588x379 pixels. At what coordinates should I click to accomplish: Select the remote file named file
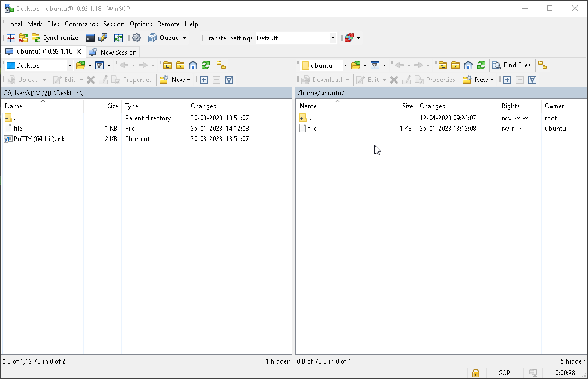tap(311, 128)
